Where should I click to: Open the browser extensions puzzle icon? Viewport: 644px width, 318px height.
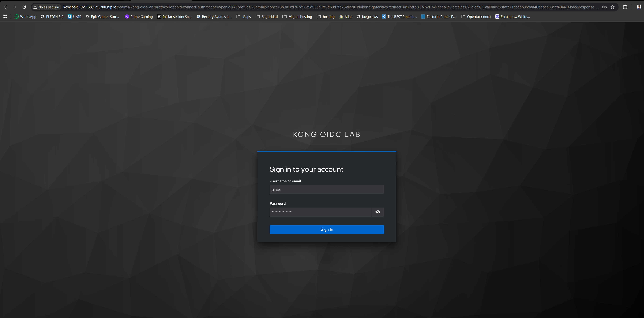pyautogui.click(x=625, y=7)
